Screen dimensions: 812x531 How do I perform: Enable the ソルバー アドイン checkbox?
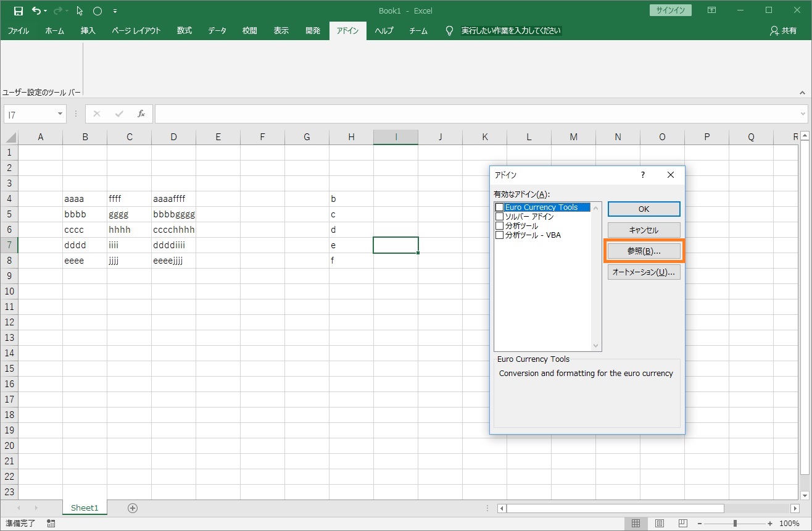point(500,217)
